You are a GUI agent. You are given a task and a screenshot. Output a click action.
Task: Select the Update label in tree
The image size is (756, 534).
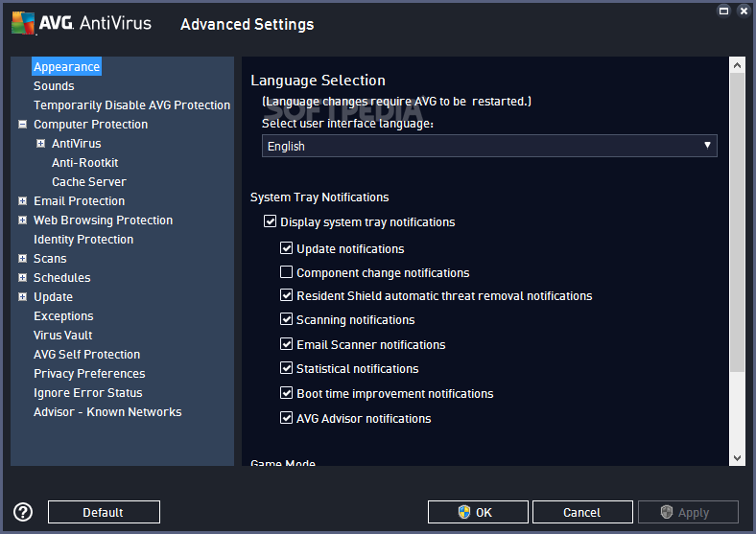[53, 297]
